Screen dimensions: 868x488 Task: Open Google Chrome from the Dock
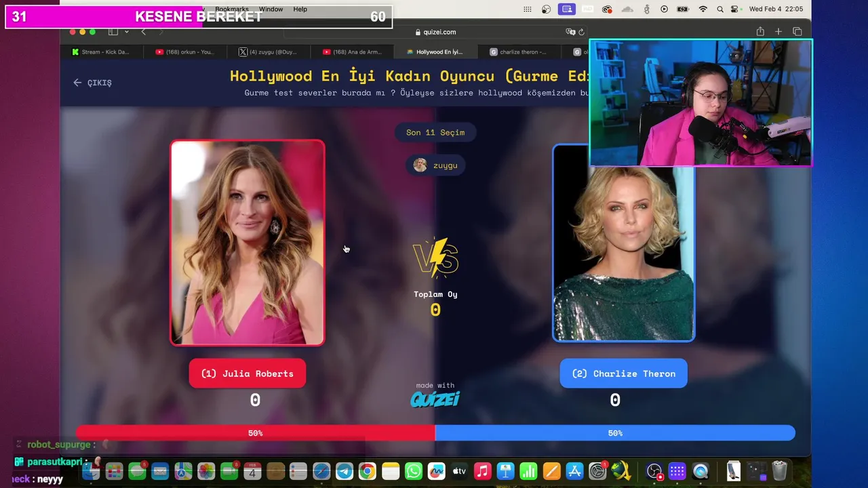(x=367, y=471)
